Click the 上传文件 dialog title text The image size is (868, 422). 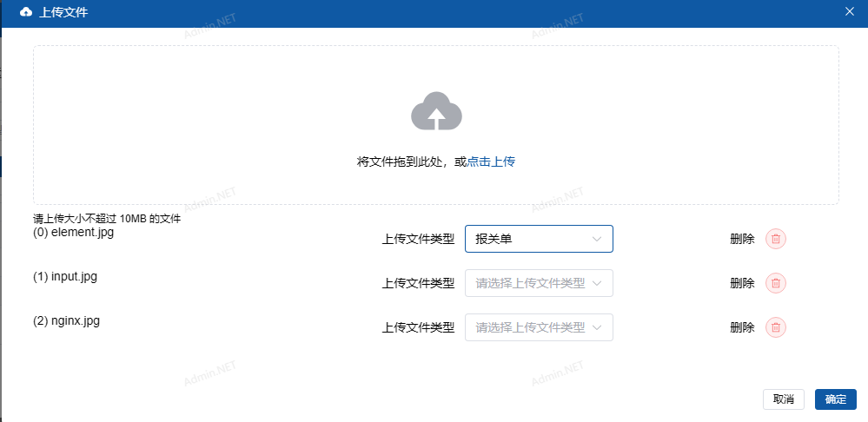(63, 12)
